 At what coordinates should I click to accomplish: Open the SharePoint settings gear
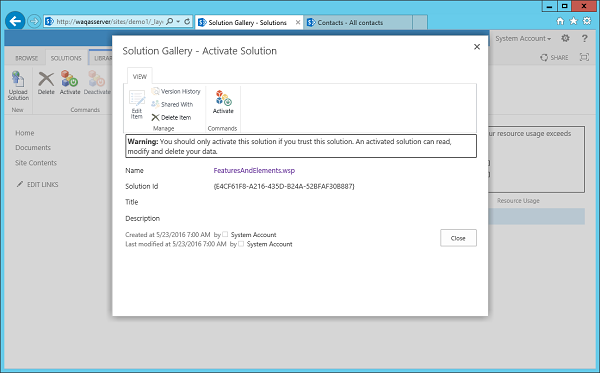click(565, 38)
